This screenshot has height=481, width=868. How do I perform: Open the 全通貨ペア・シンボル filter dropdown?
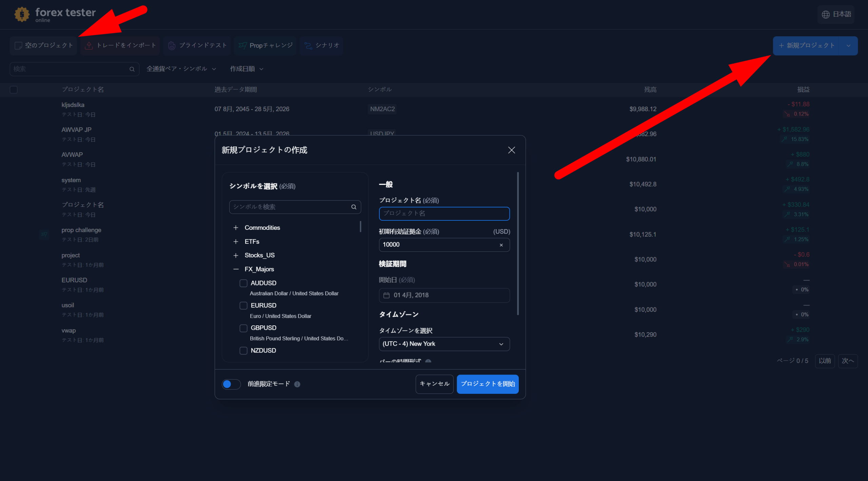(x=181, y=69)
